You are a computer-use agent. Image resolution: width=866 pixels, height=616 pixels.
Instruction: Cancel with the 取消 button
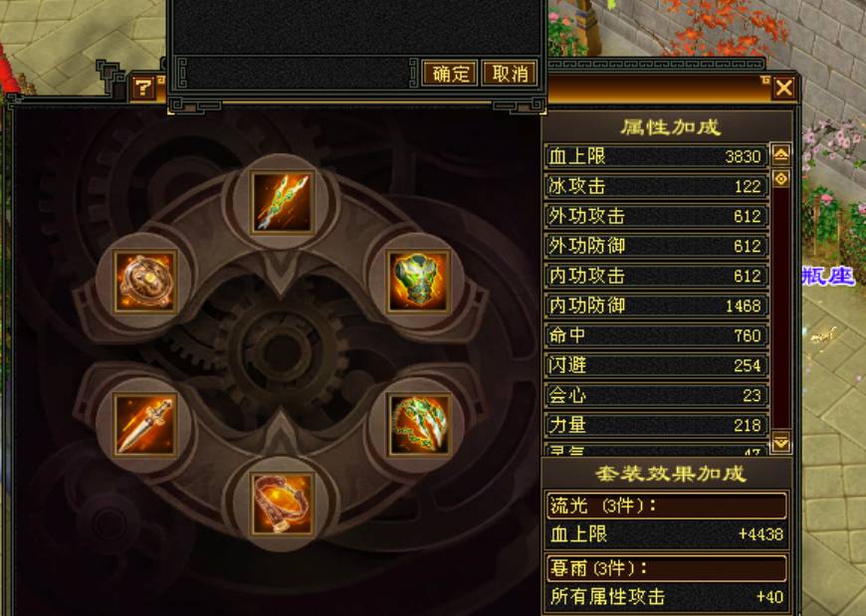click(x=510, y=73)
